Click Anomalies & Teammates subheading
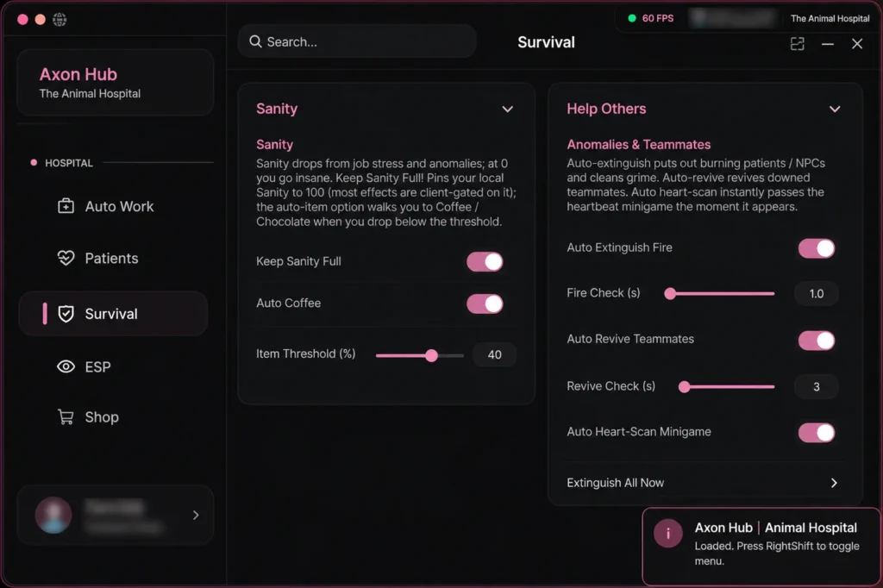Image resolution: width=883 pixels, height=588 pixels. point(639,144)
